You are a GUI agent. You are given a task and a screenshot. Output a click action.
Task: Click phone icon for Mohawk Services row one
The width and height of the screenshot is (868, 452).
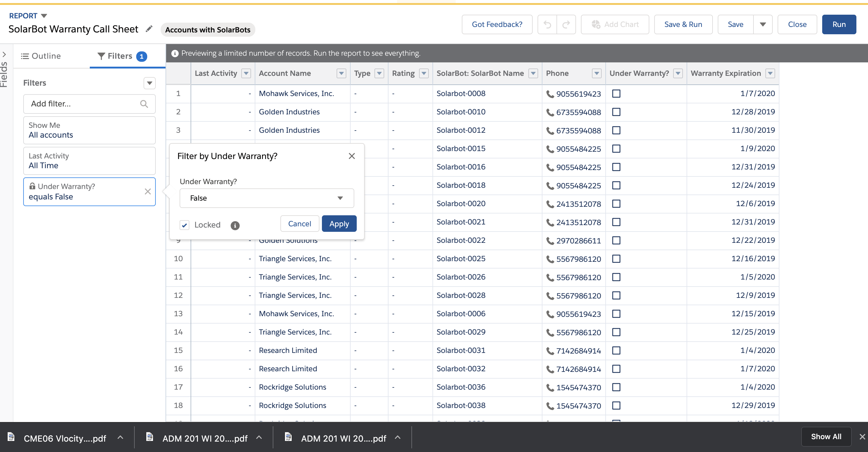tap(550, 94)
